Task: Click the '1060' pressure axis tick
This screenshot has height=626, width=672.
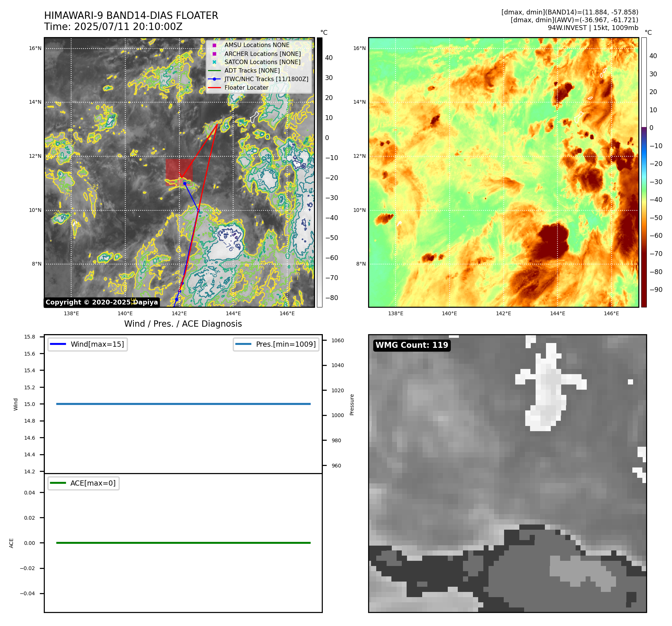Action: [x=338, y=340]
